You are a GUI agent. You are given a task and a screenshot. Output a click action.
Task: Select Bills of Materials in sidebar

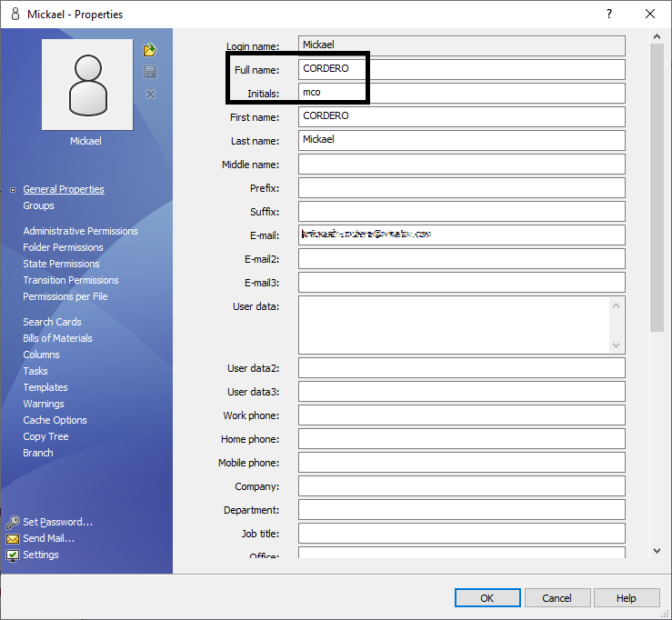tap(57, 338)
